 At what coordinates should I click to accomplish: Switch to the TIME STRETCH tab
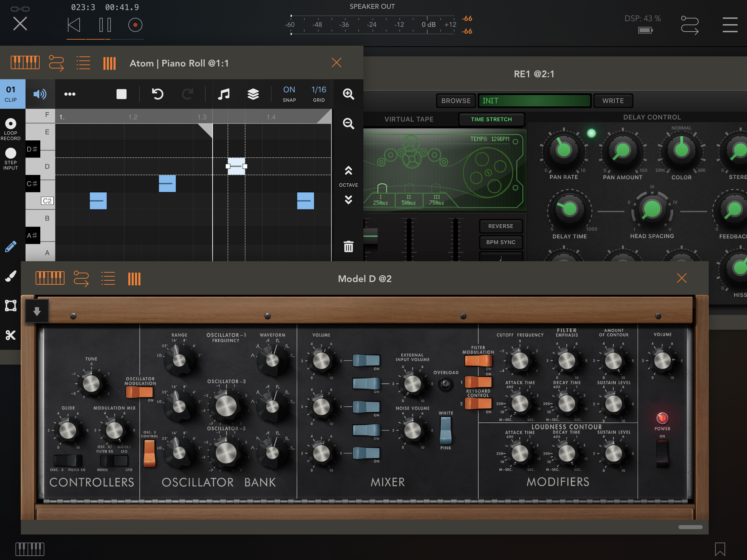491,119
